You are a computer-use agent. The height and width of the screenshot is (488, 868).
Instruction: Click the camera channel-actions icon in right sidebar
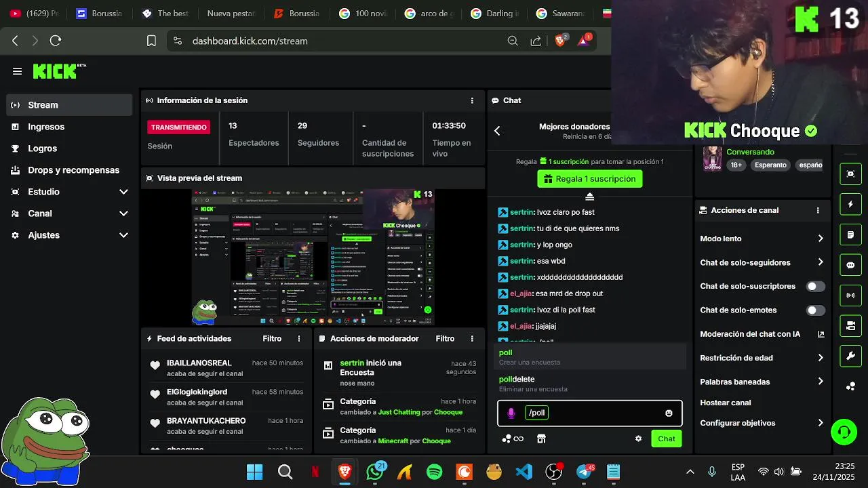pos(850,325)
